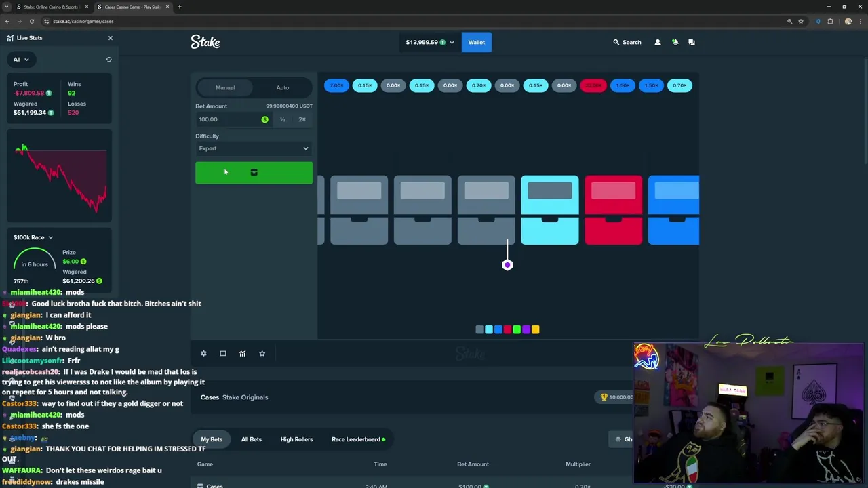This screenshot has height=488, width=868.
Task: Open Chrome extensions puzzle icon
Action: point(830,21)
